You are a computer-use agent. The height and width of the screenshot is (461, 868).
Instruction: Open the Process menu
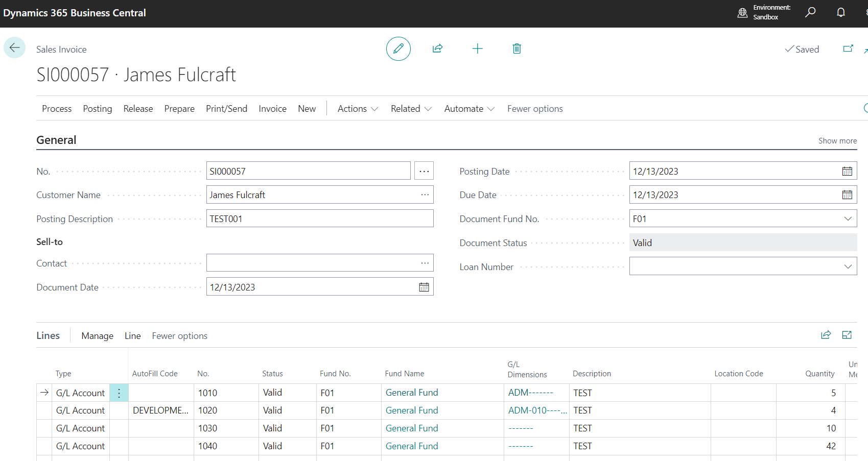click(x=57, y=109)
